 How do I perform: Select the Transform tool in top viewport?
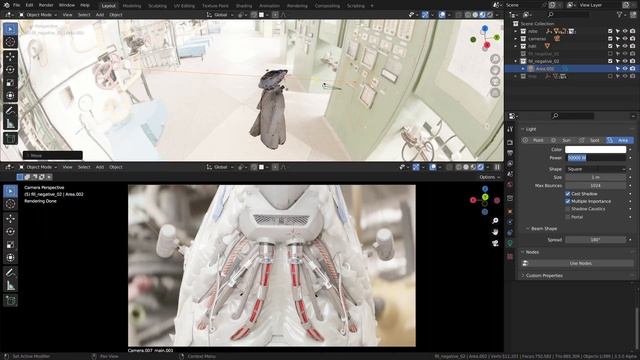[x=11, y=96]
